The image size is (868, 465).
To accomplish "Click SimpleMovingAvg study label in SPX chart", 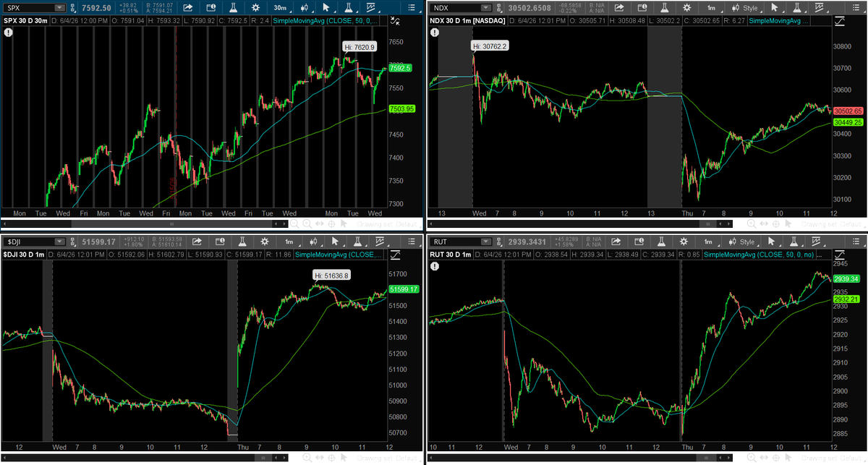I will [325, 21].
